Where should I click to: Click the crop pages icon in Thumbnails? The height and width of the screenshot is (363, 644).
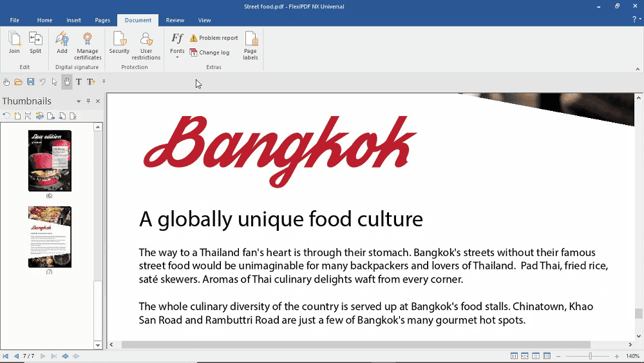[x=28, y=116]
